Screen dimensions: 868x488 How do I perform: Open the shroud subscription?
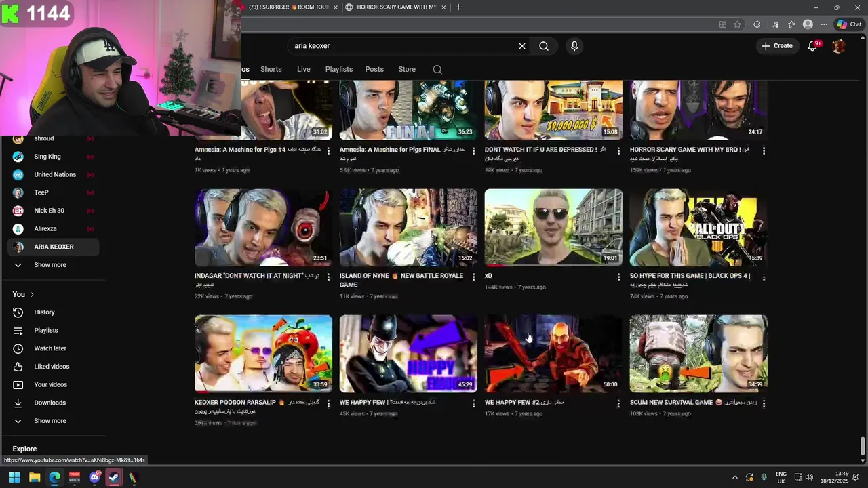54,138
